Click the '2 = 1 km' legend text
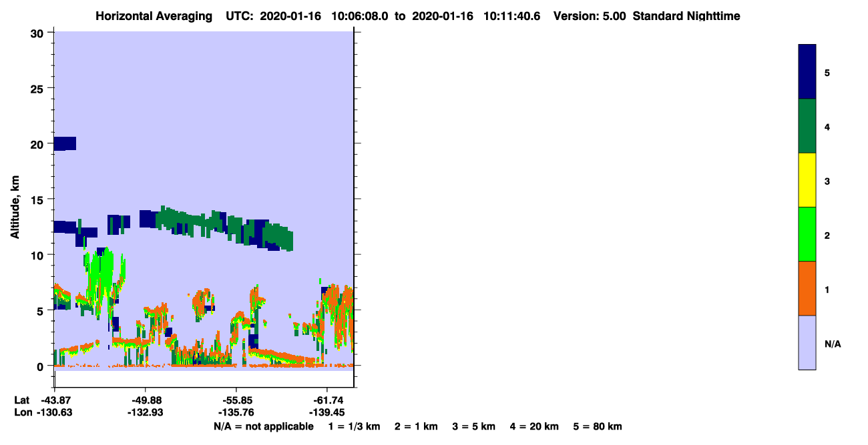868x445 pixels. 416,426
